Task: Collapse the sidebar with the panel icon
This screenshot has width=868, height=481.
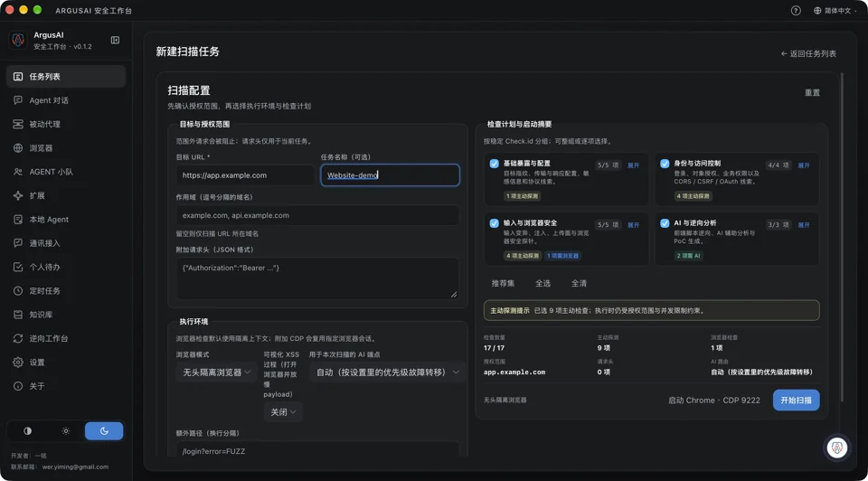Action: (x=115, y=40)
